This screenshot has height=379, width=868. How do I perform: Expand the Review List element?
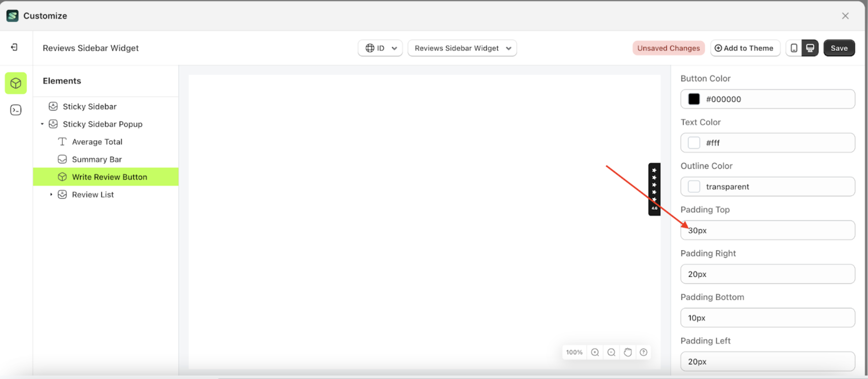51,194
